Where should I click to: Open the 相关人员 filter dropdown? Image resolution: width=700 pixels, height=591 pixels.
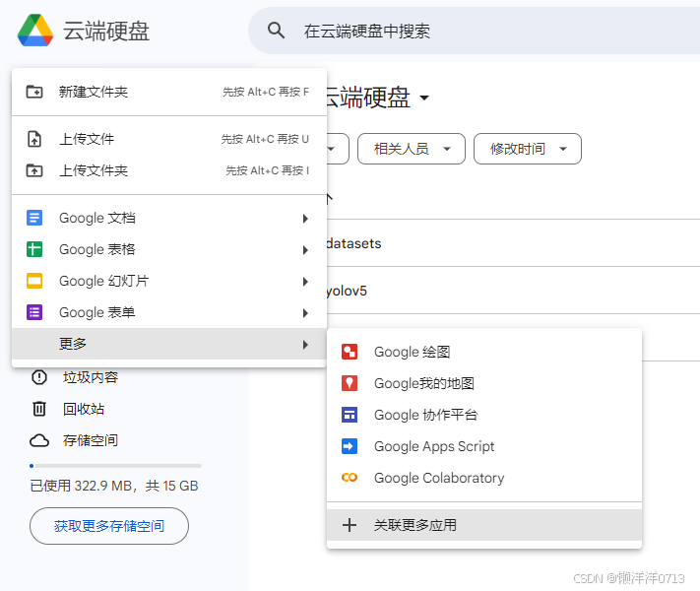[412, 149]
